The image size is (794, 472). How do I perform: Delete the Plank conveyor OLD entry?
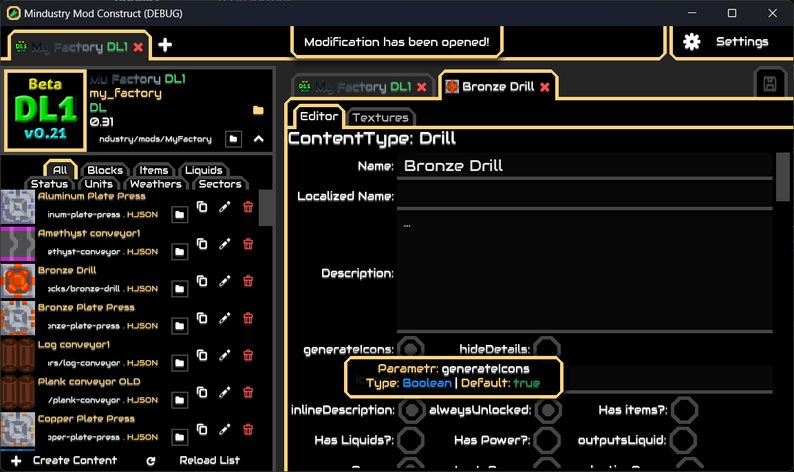(x=248, y=392)
